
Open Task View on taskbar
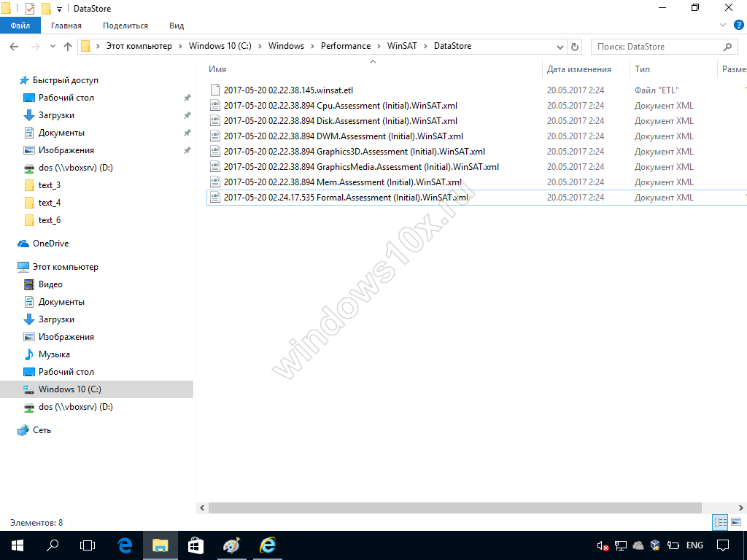click(x=88, y=545)
